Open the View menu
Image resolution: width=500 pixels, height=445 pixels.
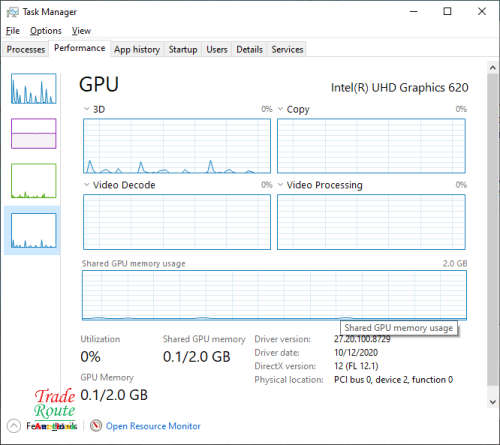(x=81, y=31)
